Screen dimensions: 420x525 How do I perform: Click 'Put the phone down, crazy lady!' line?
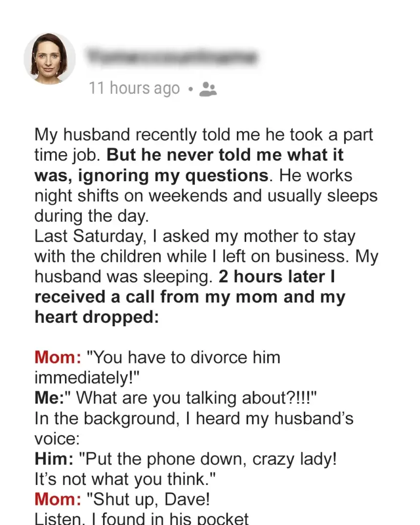pyautogui.click(x=208, y=459)
